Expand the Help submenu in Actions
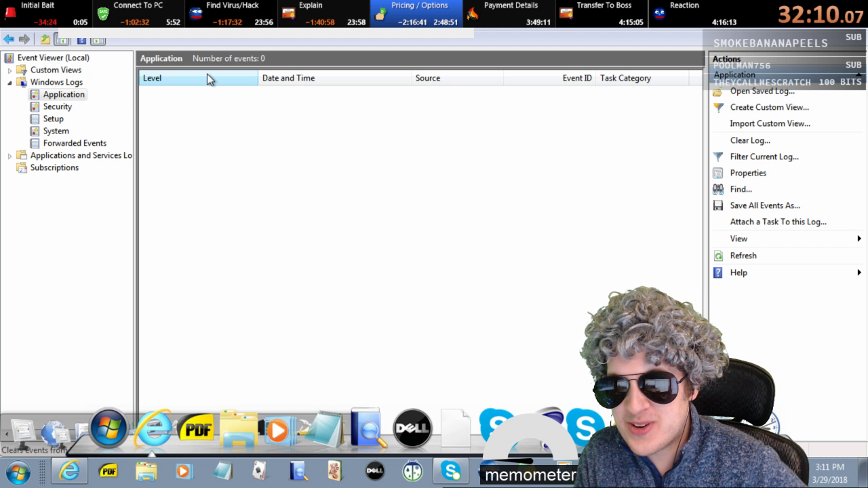 click(x=787, y=272)
